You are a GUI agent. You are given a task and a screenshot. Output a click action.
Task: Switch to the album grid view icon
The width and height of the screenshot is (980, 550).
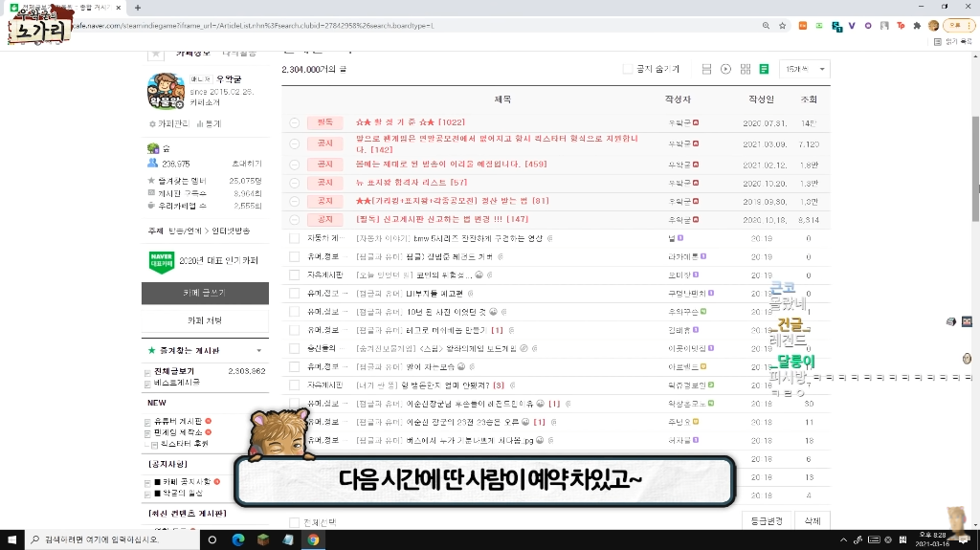pyautogui.click(x=745, y=69)
